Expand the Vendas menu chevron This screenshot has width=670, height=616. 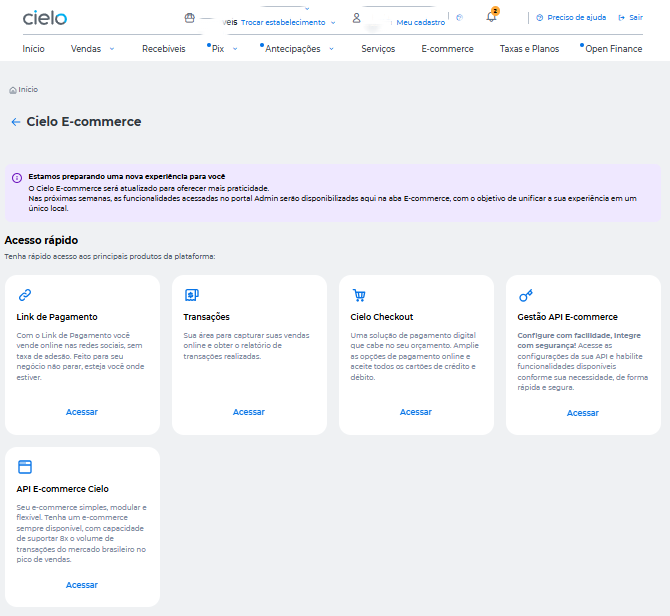pyautogui.click(x=112, y=49)
